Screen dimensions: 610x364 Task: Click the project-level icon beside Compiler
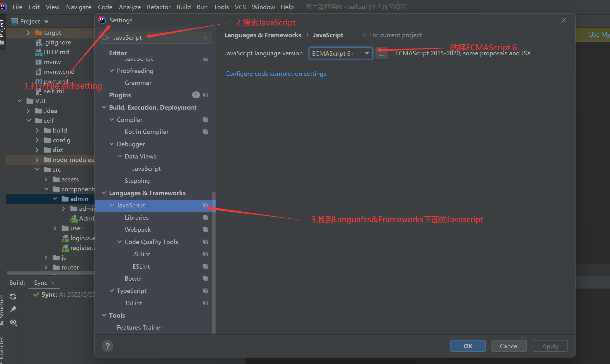click(205, 120)
